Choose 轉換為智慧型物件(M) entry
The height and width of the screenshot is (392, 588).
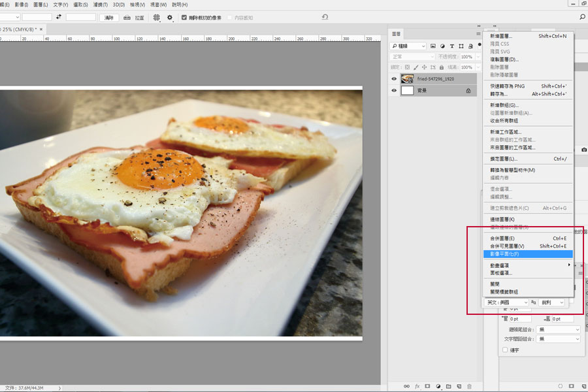(x=528, y=170)
